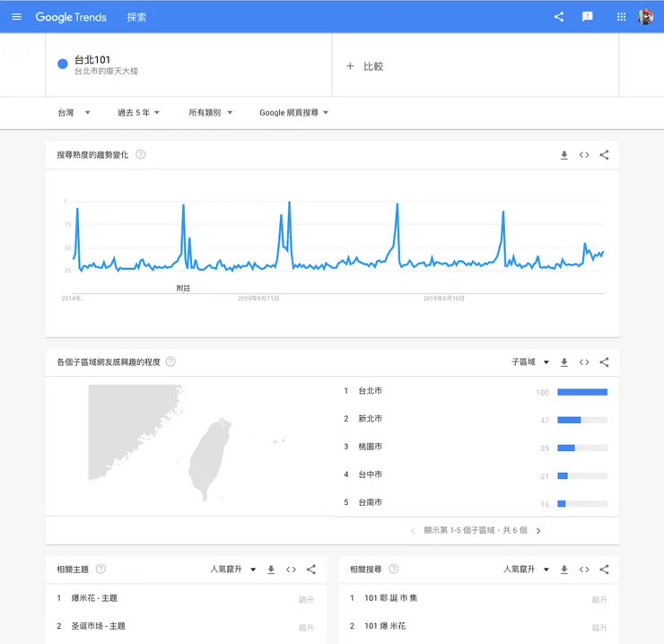Viewport: 664px width, 644px height.
Task: Click the 台北市 interest bar at 100
Action: click(582, 392)
